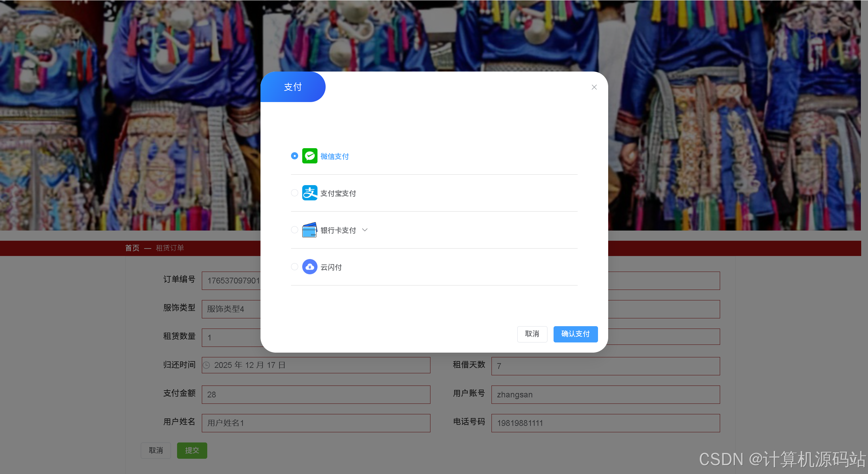Click the Alipay blue logo icon
The height and width of the screenshot is (474, 868).
(309, 193)
